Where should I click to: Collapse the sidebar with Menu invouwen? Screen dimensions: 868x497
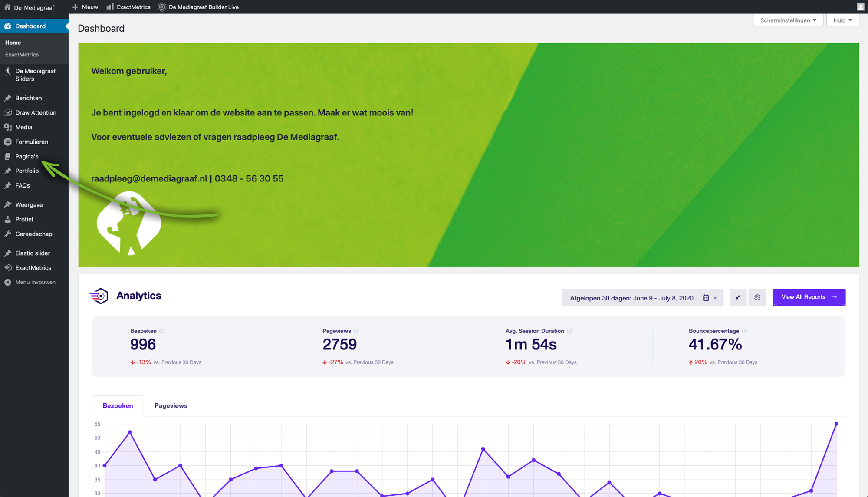(x=35, y=282)
